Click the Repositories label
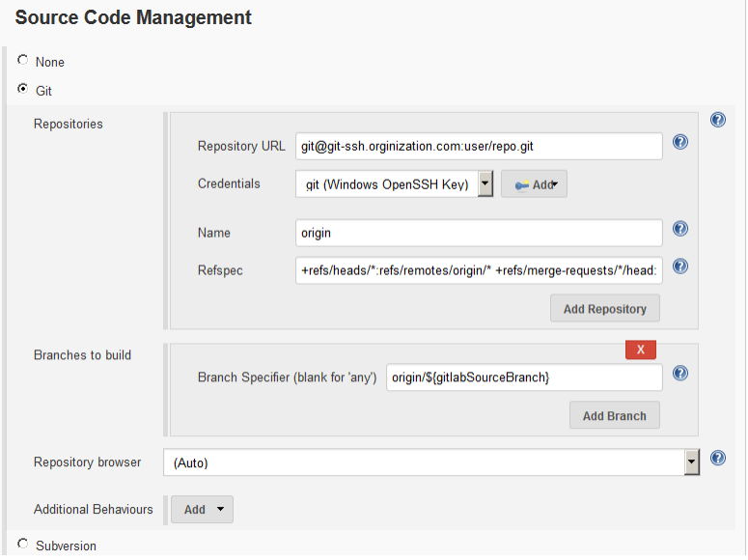Viewport: 748px width, 560px height. coord(69,125)
